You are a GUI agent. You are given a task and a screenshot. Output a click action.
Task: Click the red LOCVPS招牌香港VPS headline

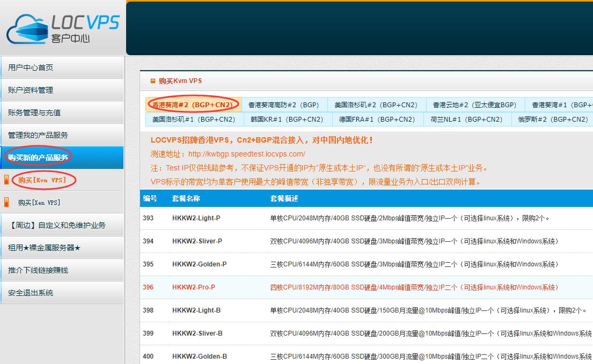click(x=262, y=140)
